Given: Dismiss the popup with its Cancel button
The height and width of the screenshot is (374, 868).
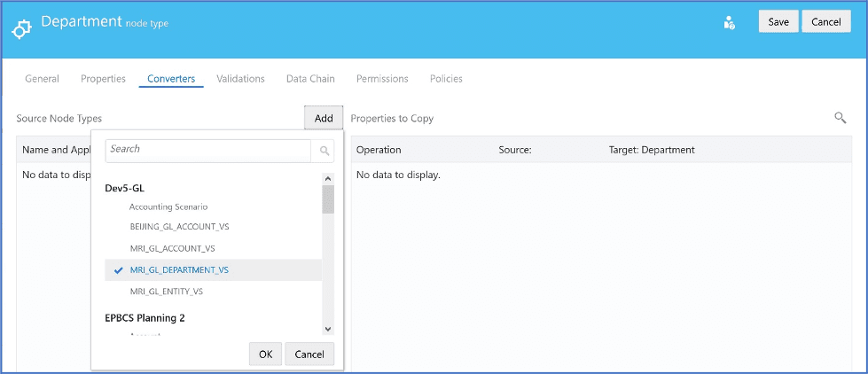Looking at the screenshot, I should 309,355.
